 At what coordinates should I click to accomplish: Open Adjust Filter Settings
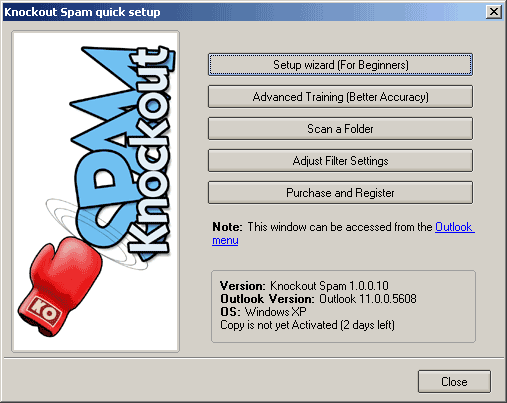coord(340,161)
